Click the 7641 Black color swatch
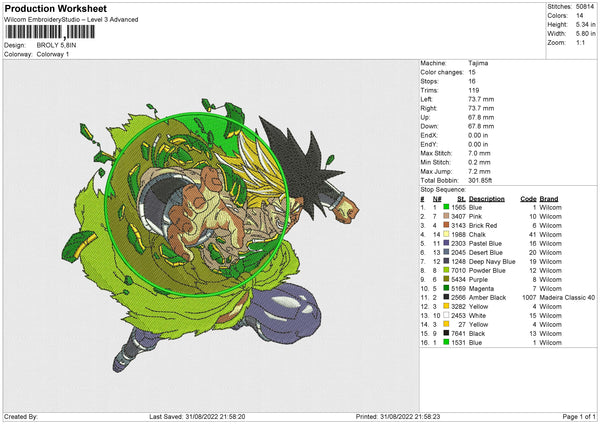 [446, 333]
